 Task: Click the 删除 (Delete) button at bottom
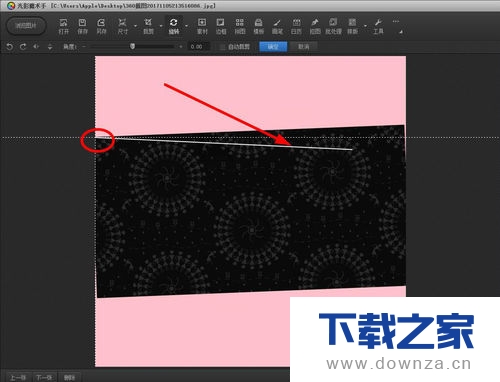click(x=69, y=377)
